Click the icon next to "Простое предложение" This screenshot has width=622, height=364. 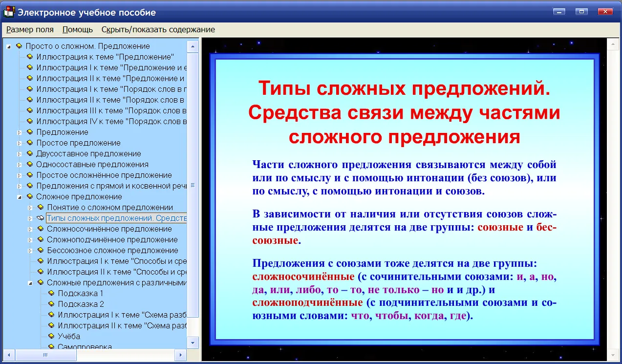click(30, 143)
